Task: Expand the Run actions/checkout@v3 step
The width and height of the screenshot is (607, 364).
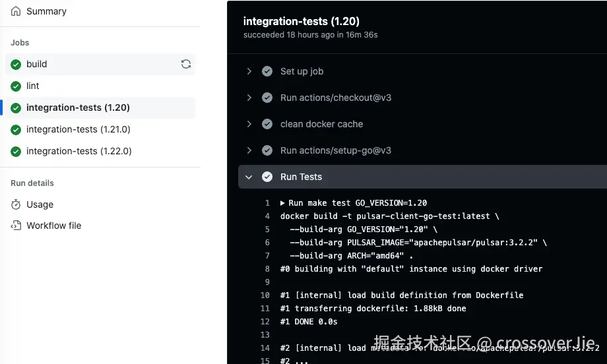Action: click(x=249, y=98)
